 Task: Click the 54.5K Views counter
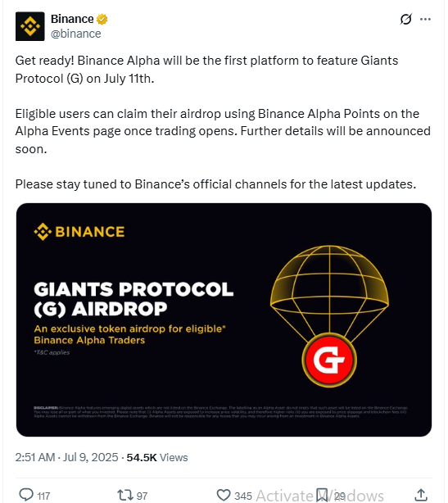coord(157,457)
